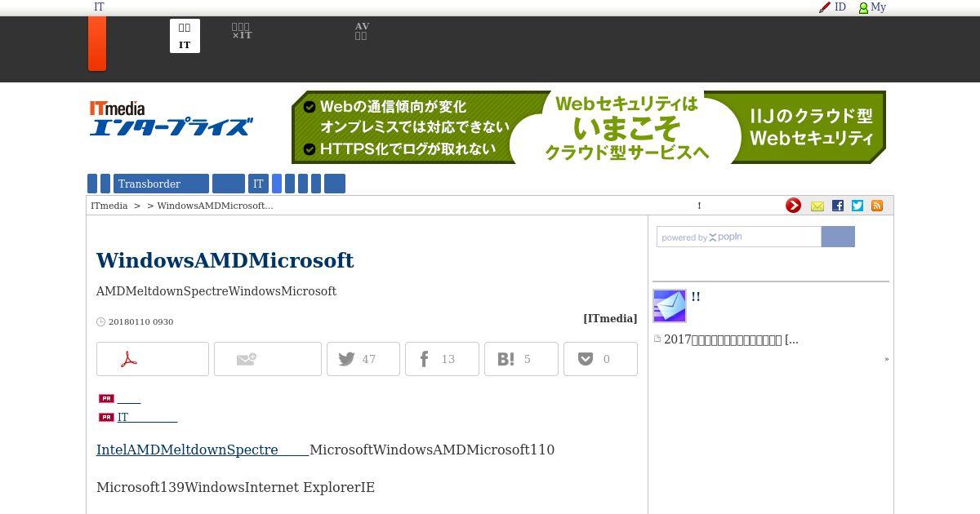Select the white IT tab in dark header
980x514 pixels.
pyautogui.click(x=185, y=36)
